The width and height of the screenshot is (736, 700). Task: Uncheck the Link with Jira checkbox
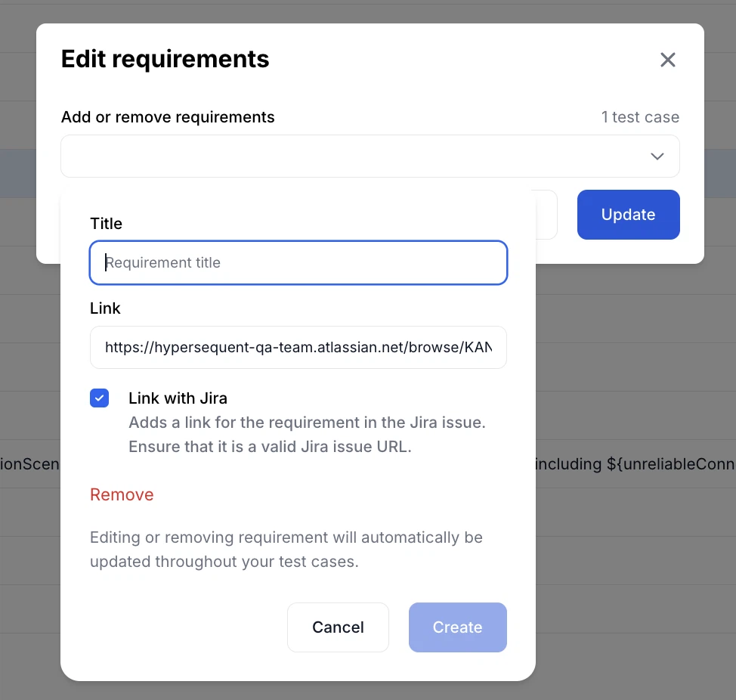coord(100,398)
